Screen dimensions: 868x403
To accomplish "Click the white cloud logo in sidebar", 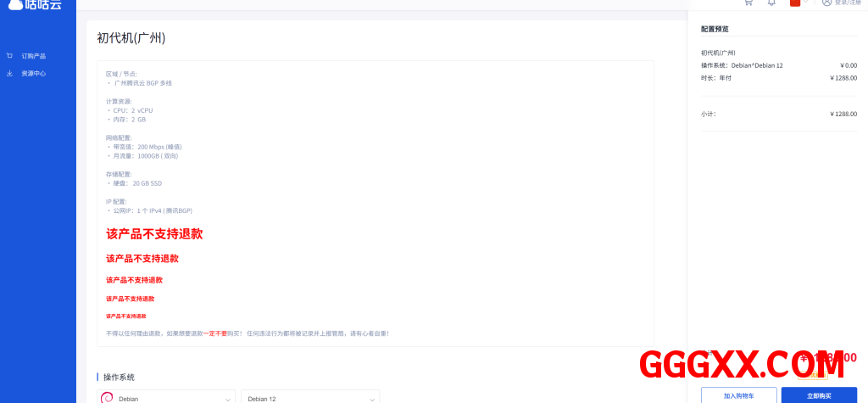I will pos(14,4).
